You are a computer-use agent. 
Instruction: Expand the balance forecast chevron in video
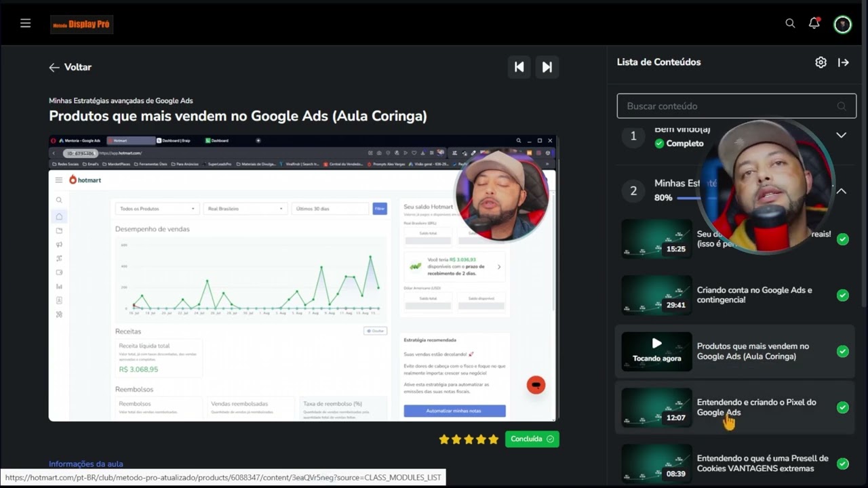click(499, 266)
